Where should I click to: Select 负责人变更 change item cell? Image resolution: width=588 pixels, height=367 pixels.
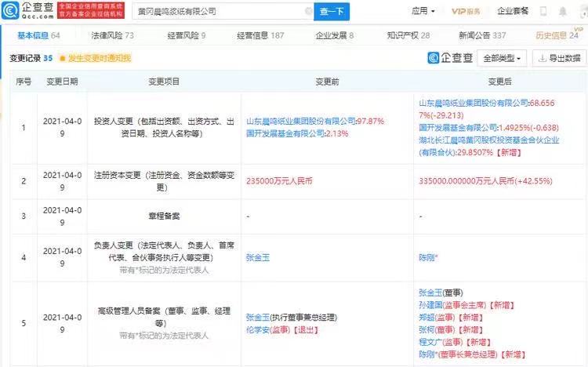click(164, 257)
